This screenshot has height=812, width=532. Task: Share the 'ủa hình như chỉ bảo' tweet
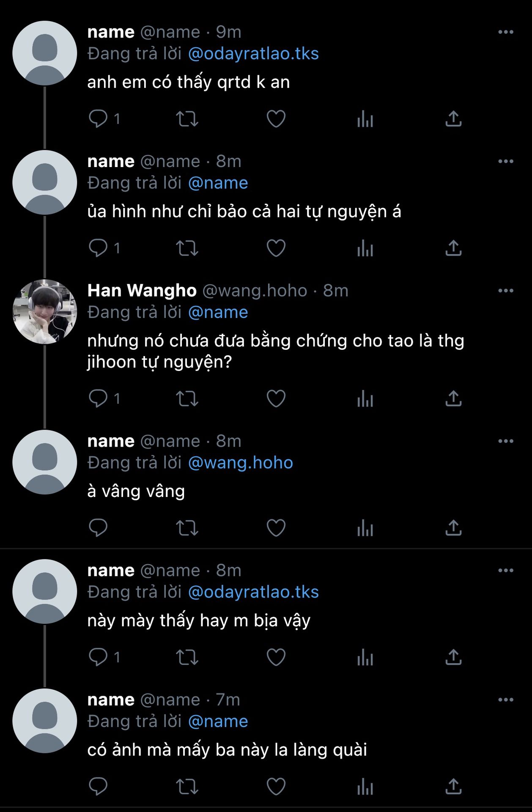tap(453, 248)
